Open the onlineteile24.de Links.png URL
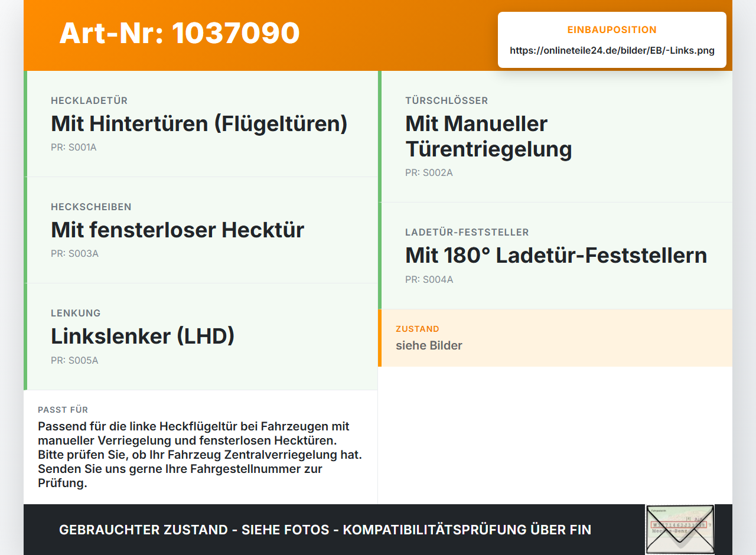The image size is (756, 555). (x=612, y=51)
